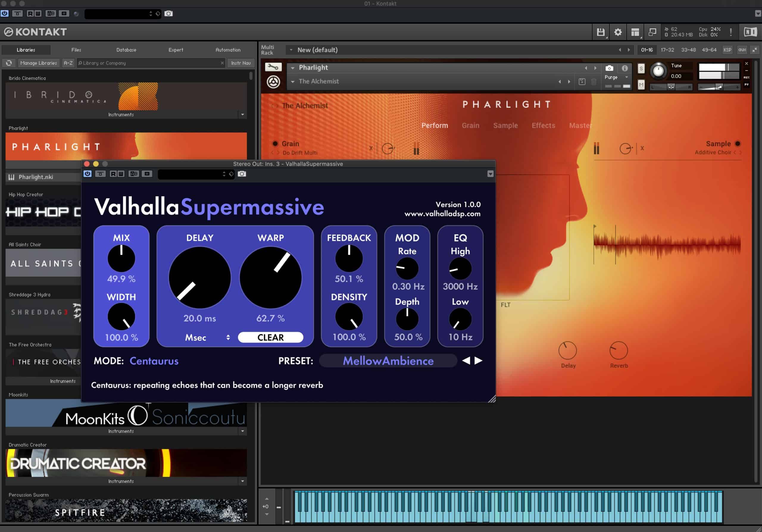Toggle Read automation R in Kontakt toolbar
Image resolution: width=762 pixels, height=532 pixels.
point(30,14)
